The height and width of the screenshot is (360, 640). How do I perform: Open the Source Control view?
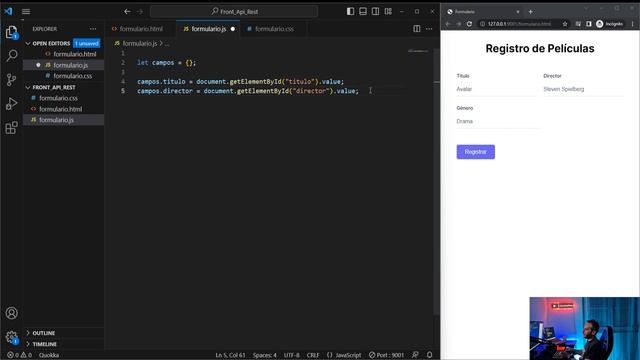tap(11, 80)
